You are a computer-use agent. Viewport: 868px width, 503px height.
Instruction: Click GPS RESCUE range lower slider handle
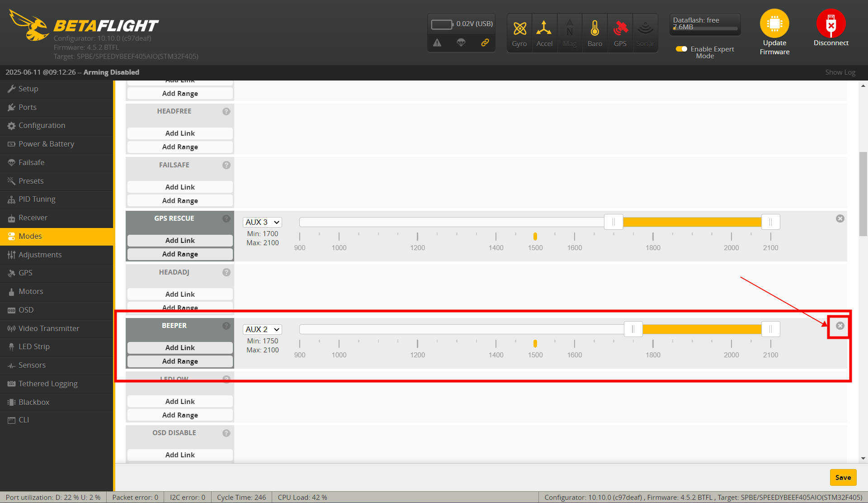[613, 222]
